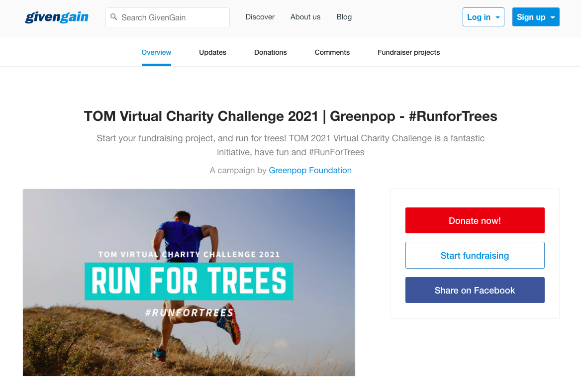Expand the Log in dropdown
This screenshot has width=581, height=392.
483,17
